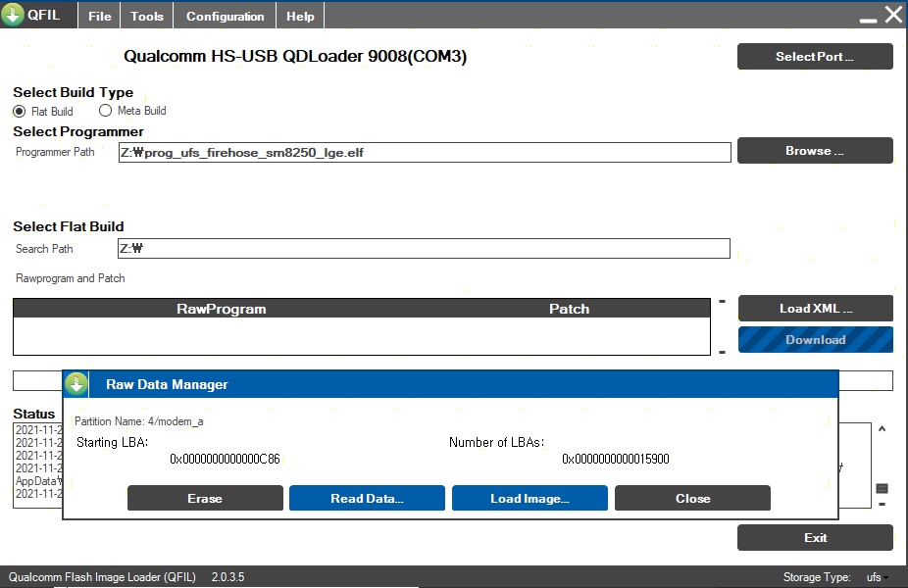Click Partition Name 4/modem_a text
Image resolution: width=908 pixels, height=588 pixels.
pos(139,421)
